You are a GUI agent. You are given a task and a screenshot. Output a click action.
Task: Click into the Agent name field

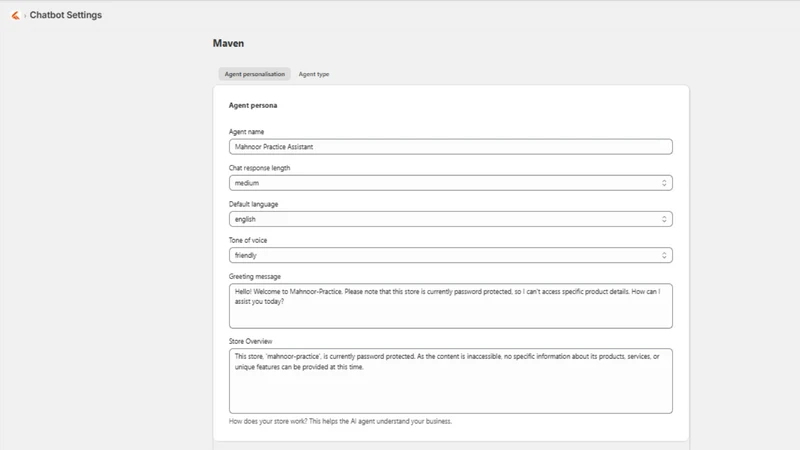tap(451, 147)
